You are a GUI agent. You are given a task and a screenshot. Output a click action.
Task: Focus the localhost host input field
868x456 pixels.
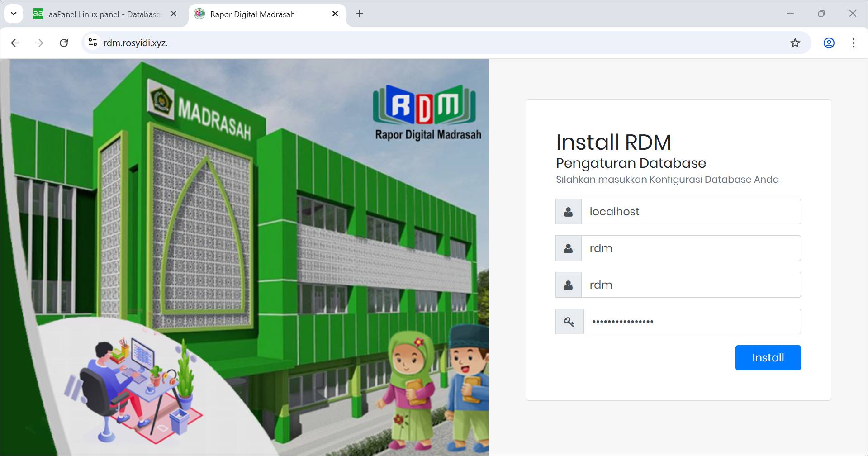tap(690, 212)
